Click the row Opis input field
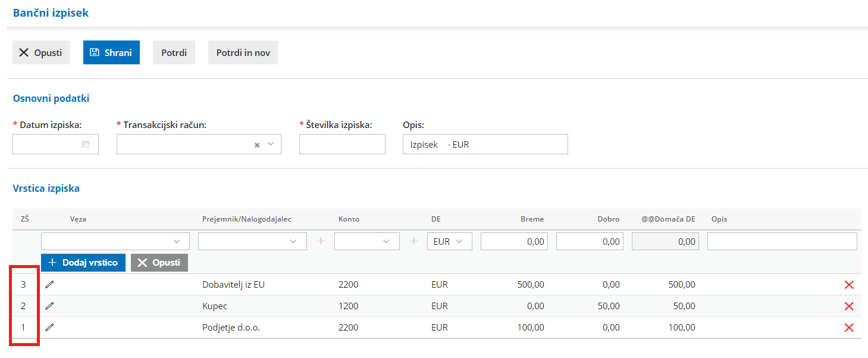The height and width of the screenshot is (358, 868). tap(782, 241)
